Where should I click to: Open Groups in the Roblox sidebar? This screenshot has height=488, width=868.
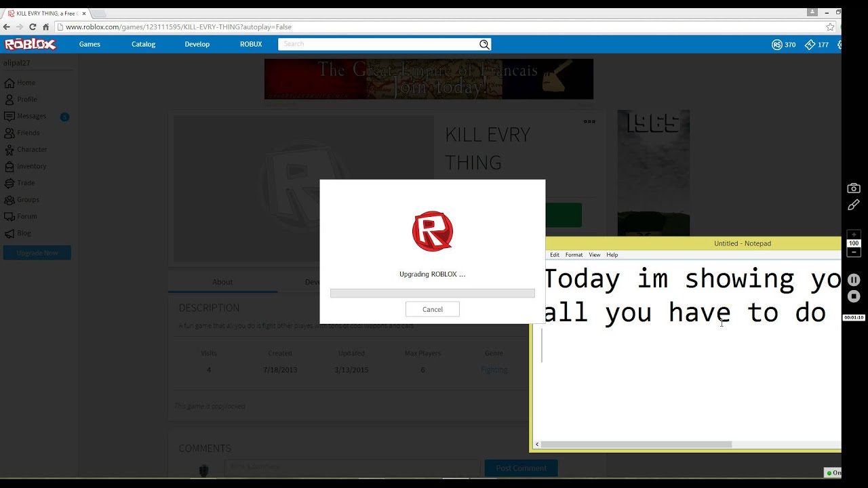22,199
